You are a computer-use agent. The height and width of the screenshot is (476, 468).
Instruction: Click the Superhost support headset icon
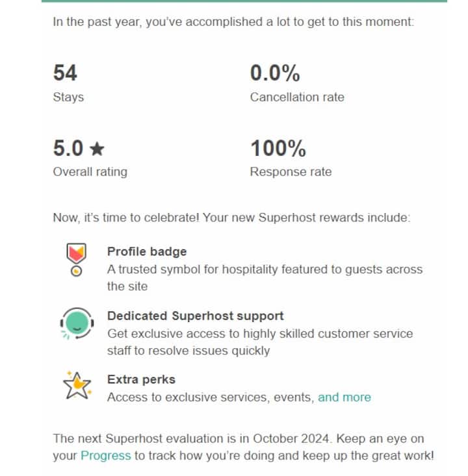tap(77, 323)
